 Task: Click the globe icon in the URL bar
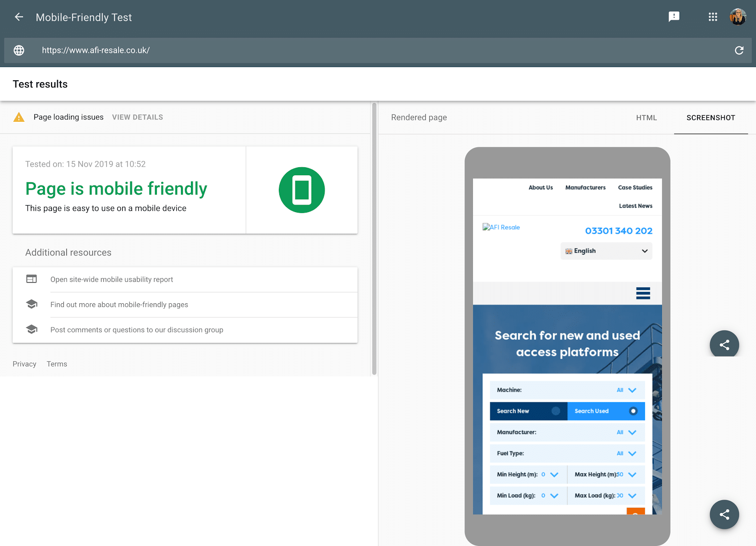tap(19, 50)
